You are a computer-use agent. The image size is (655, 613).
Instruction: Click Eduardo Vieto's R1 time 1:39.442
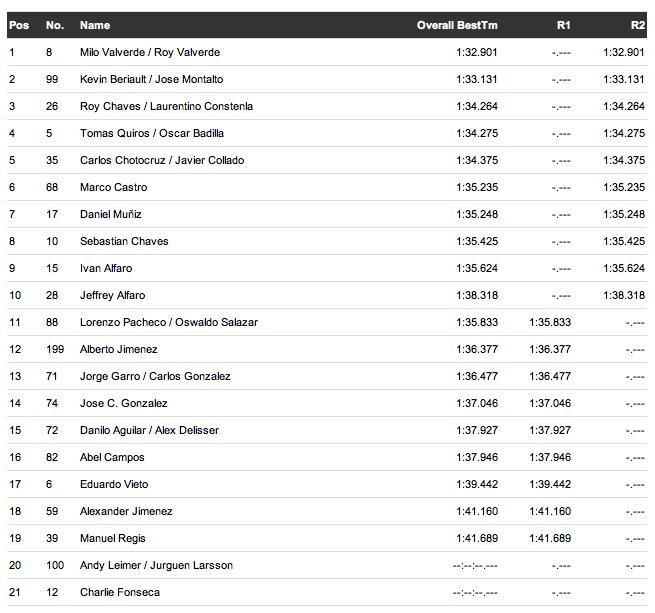550,484
